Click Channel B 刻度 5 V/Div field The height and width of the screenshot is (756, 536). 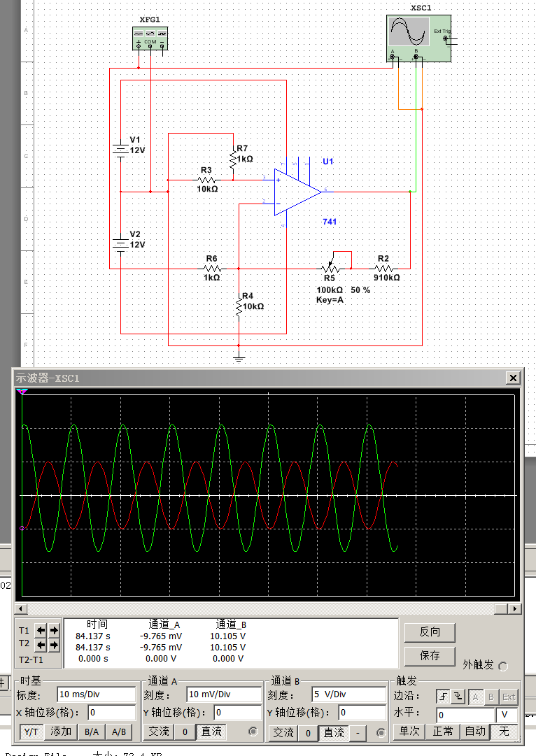click(x=348, y=694)
